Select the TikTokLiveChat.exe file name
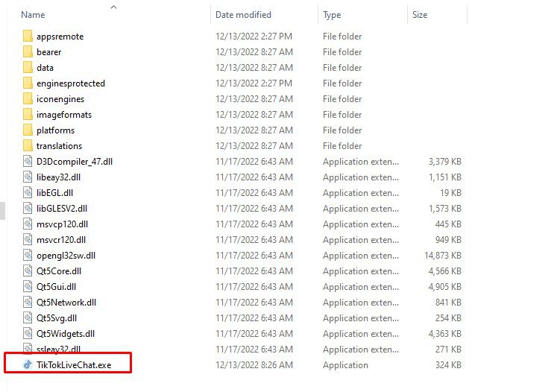Image resolution: width=551 pixels, height=392 pixels. [x=74, y=365]
